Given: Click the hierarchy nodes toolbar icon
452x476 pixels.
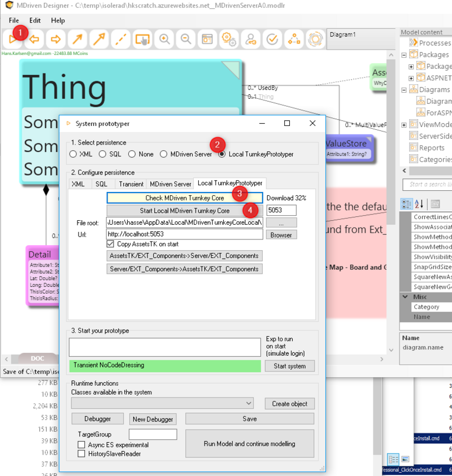Looking at the screenshot, I should tap(294, 39).
